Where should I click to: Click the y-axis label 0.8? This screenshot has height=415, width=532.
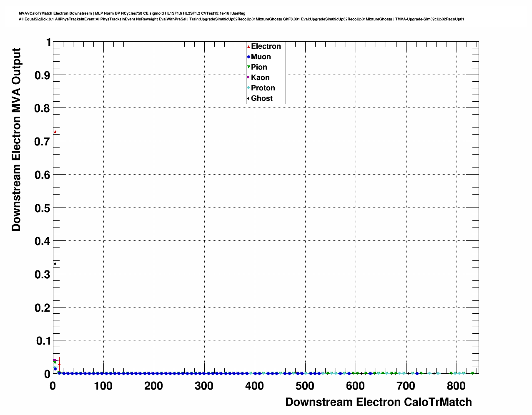point(43,108)
